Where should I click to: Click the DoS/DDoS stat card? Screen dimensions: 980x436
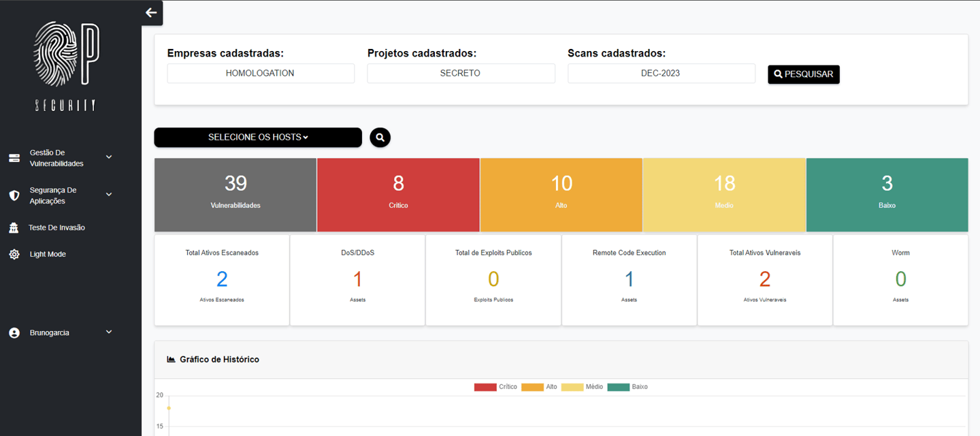(x=358, y=280)
